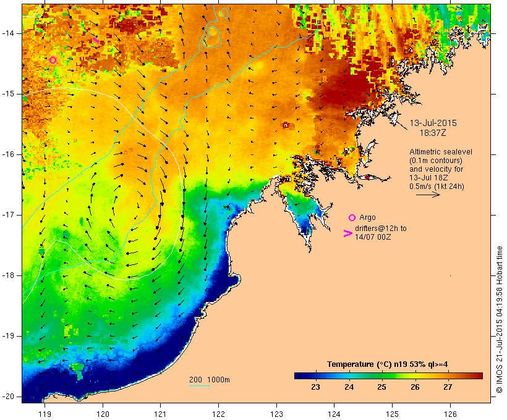Click the -19 latitude axis label
Image resolution: width=507 pixels, height=420 pixels.
[8, 336]
